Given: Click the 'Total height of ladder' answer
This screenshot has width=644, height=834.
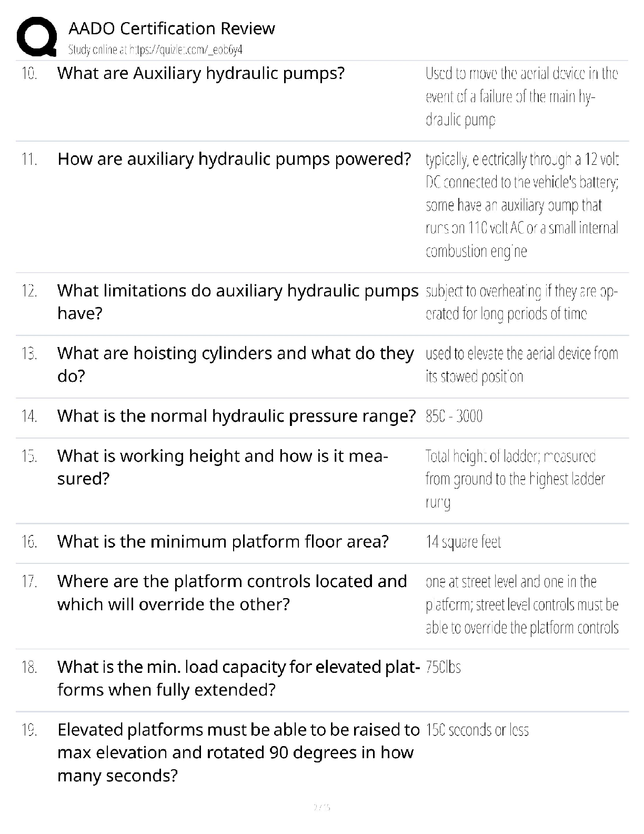Looking at the screenshot, I should (x=515, y=479).
